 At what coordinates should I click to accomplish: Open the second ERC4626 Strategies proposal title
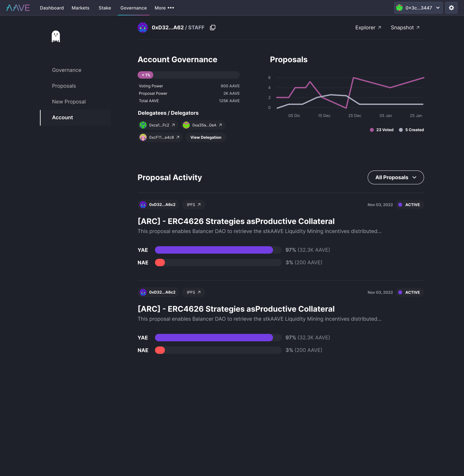pos(236,309)
